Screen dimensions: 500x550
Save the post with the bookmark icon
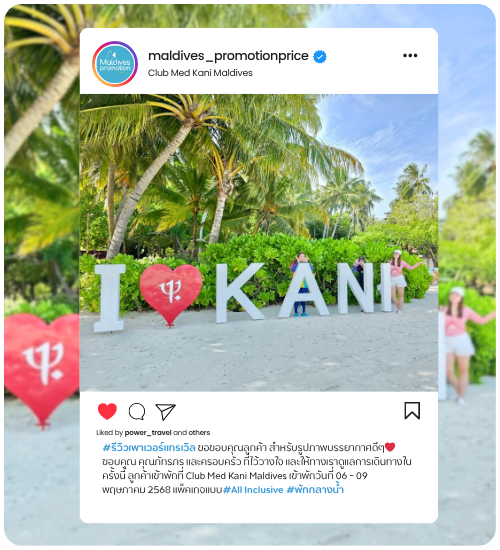click(412, 411)
